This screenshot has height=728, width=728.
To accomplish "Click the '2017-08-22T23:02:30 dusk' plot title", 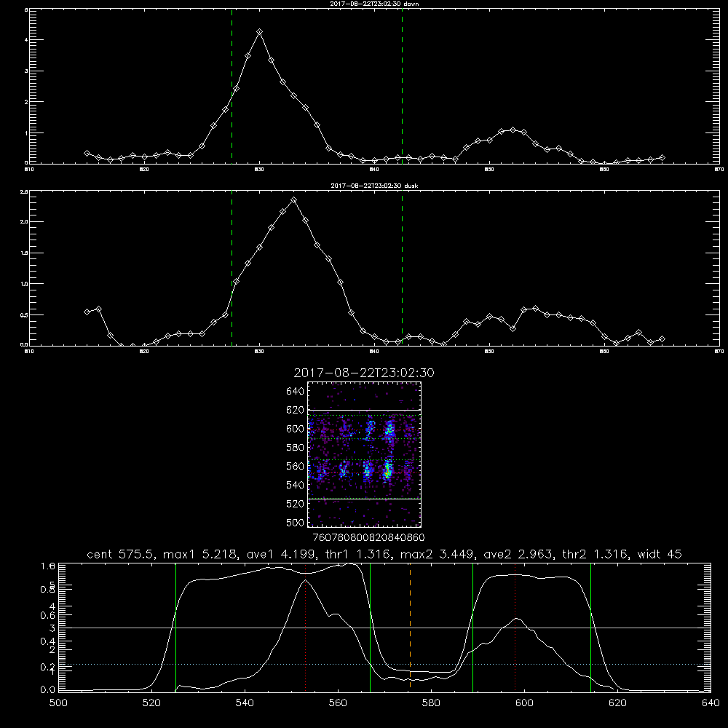I will (374, 186).
